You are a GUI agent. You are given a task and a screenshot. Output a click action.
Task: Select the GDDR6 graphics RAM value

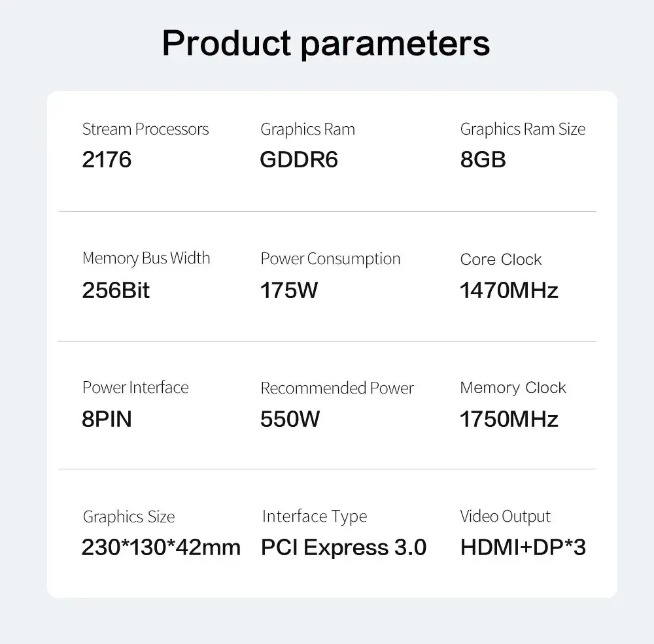coord(299,160)
